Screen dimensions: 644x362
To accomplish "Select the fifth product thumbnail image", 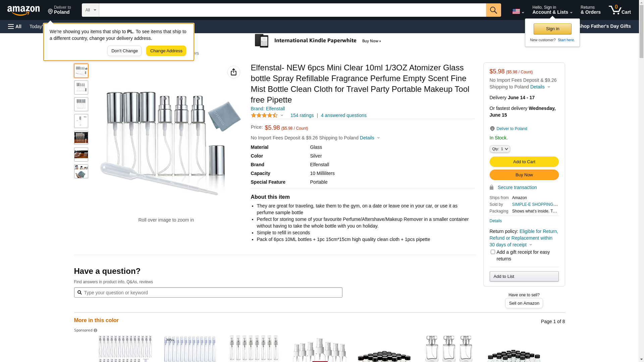I will coord(81,138).
